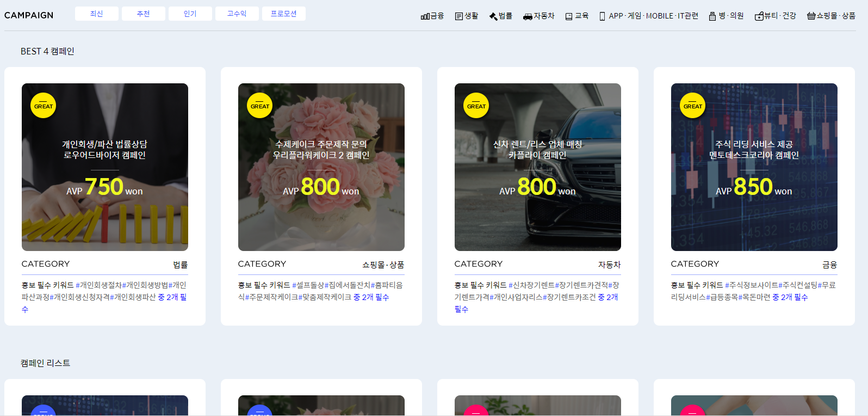
Task: Click AVP 850 won price text
Action: point(754,187)
